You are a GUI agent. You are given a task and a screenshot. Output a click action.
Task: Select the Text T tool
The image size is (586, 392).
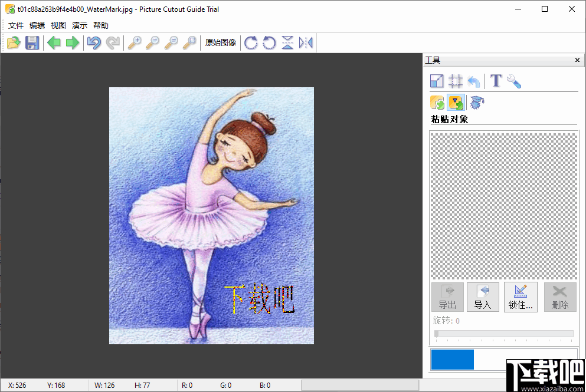point(496,81)
